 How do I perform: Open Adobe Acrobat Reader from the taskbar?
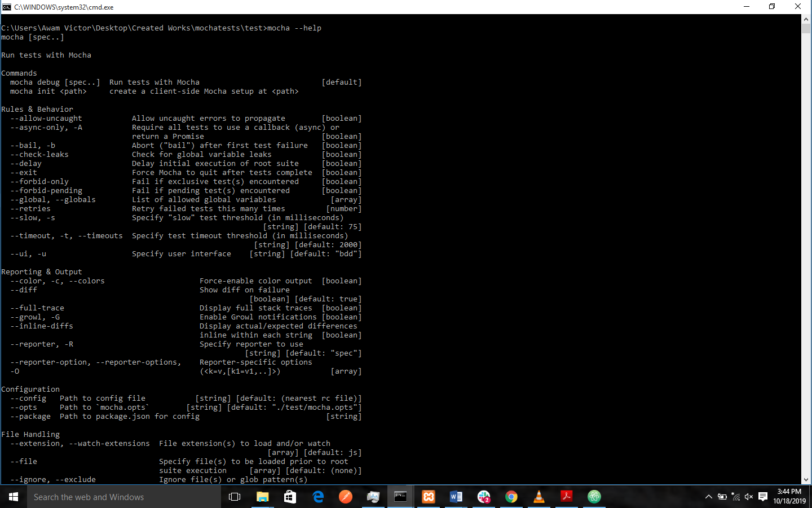[567, 497]
